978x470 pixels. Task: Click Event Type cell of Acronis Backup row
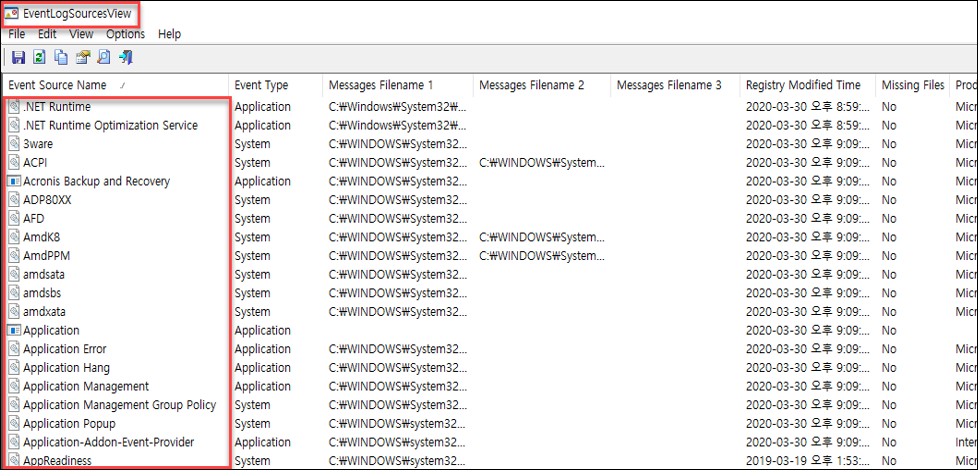tap(263, 181)
